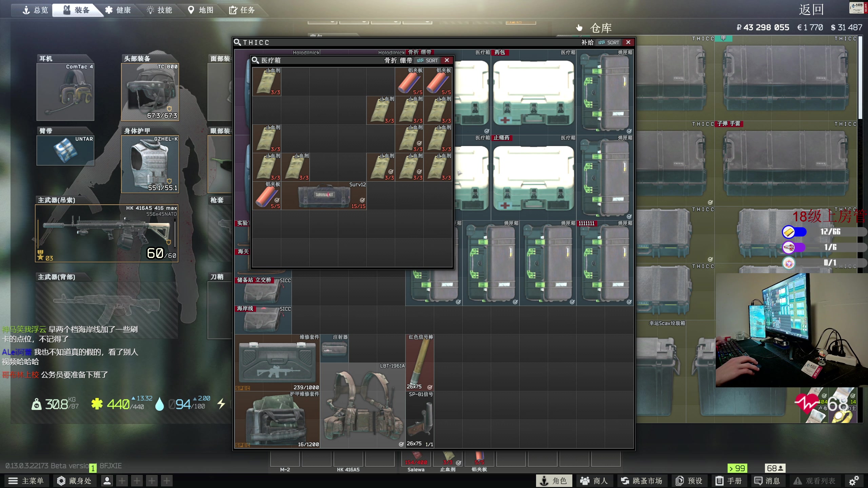Open the 观看列表 watchlist

(x=814, y=481)
